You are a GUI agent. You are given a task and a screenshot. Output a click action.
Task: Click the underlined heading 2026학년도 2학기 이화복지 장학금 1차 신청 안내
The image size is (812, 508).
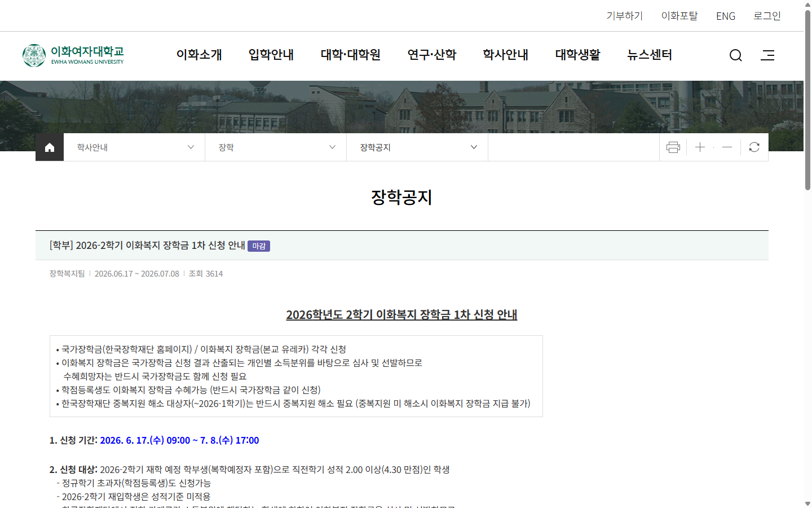coord(401,314)
